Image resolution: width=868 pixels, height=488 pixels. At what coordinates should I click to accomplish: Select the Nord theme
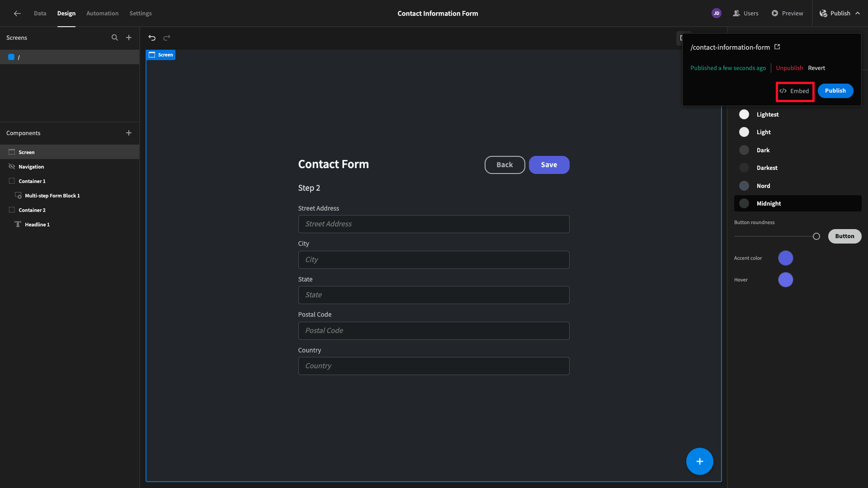point(797,186)
